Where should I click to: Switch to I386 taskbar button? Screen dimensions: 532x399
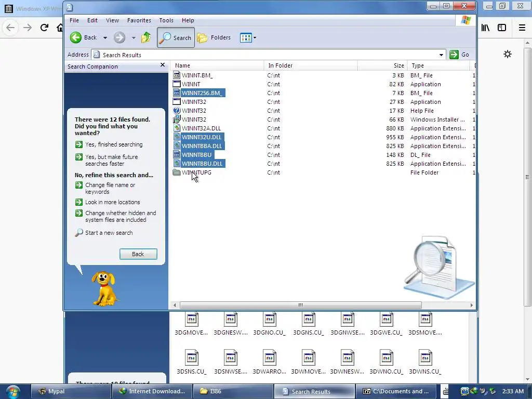tap(233, 392)
